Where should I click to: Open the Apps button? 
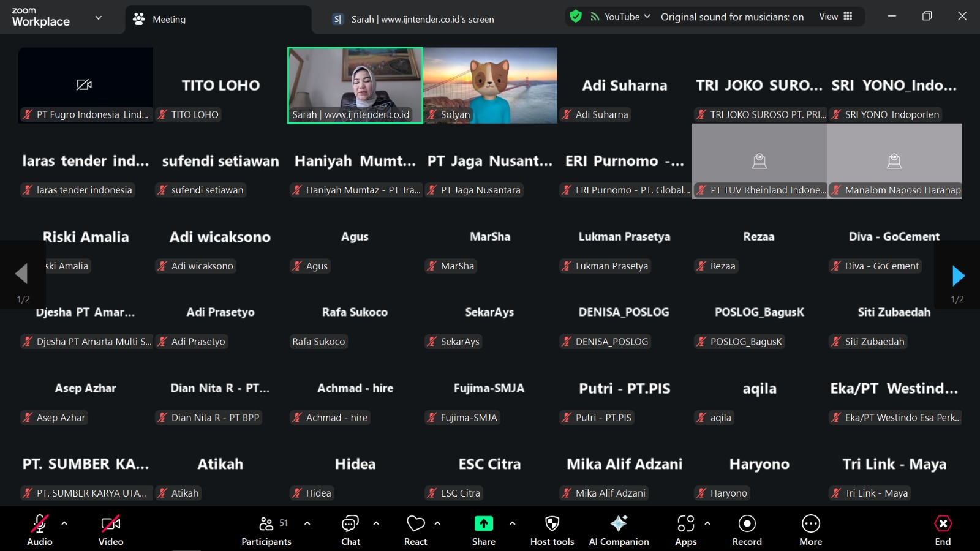pos(685,530)
